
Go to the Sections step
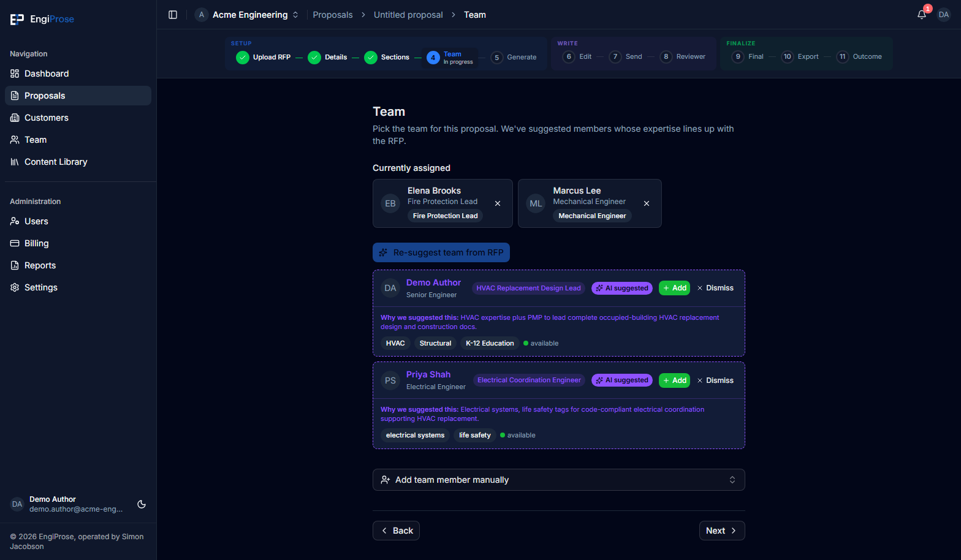coord(387,57)
